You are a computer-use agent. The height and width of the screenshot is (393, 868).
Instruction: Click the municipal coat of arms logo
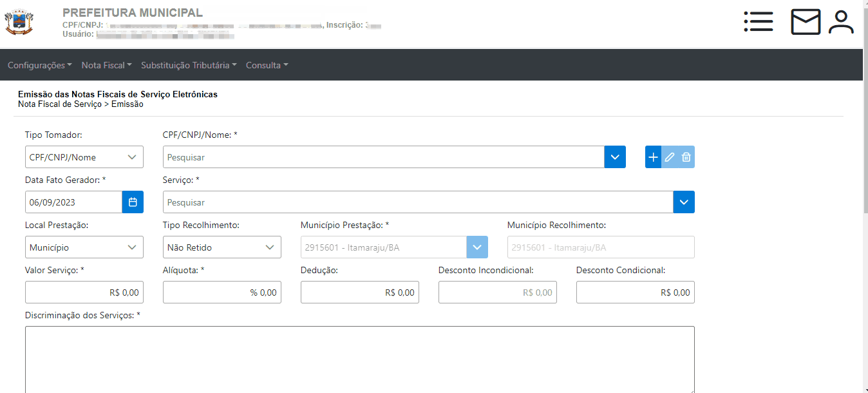19,22
